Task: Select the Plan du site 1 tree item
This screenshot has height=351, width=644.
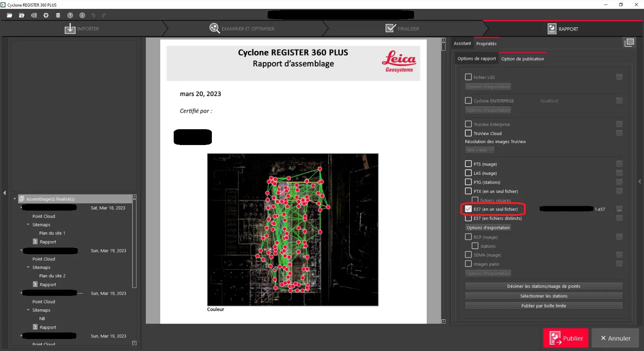Action: click(52, 233)
